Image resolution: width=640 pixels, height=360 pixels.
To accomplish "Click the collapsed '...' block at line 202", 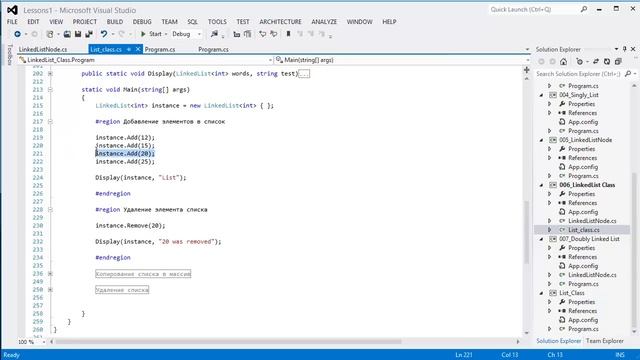I will (304, 74).
